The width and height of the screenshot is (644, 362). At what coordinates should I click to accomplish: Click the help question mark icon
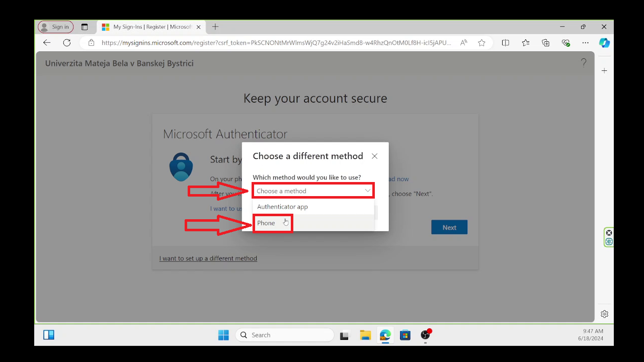point(584,63)
